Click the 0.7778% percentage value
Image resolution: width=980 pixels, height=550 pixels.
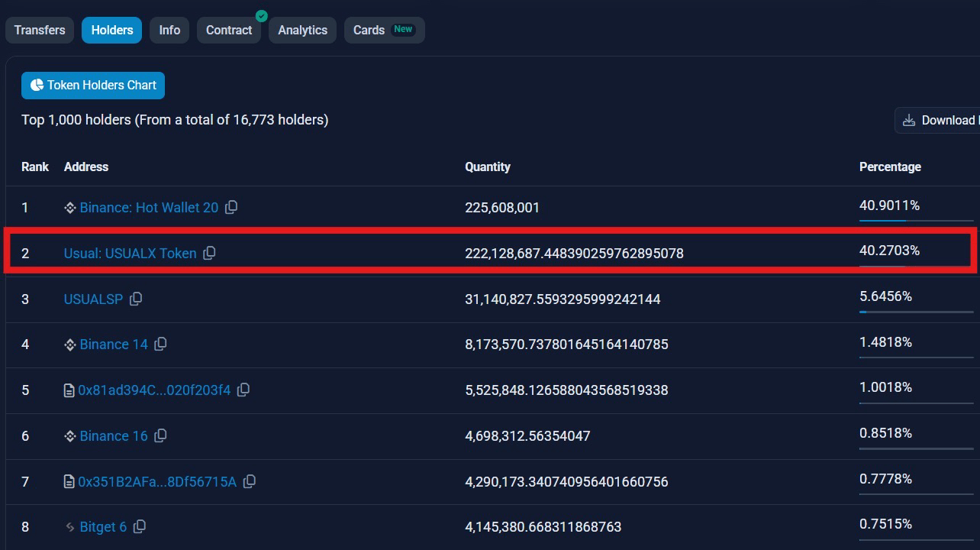[885, 479]
